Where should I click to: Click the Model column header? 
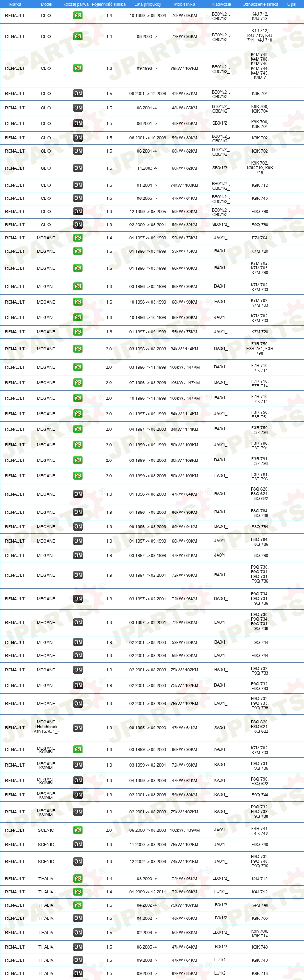[46, 4]
